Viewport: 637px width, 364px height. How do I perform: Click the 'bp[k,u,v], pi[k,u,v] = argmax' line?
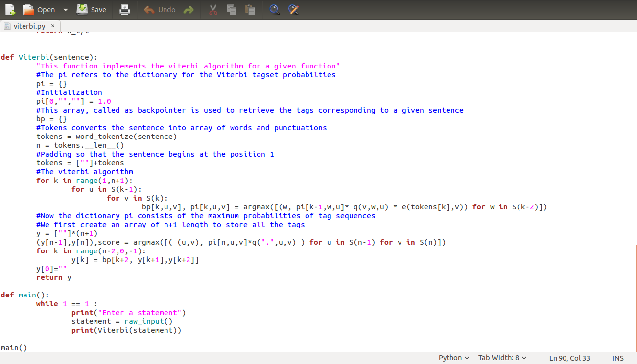click(345, 207)
